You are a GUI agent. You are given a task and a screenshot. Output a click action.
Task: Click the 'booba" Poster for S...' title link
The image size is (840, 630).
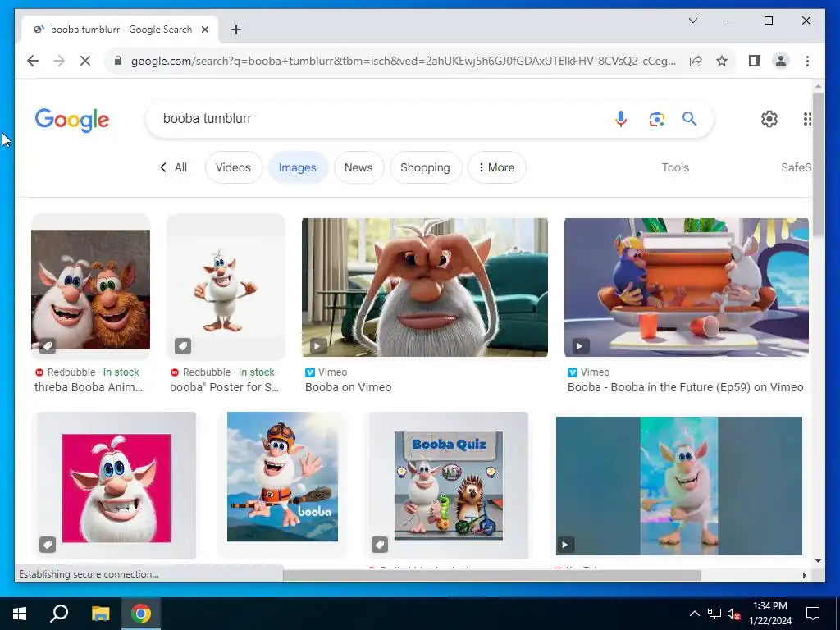point(225,387)
